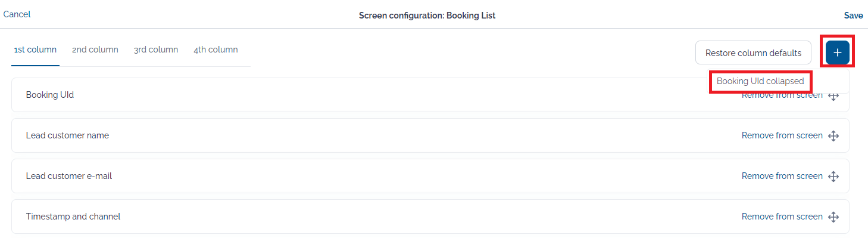Select Booking UId collapsed from the dropdown
The height and width of the screenshot is (238, 868).
[760, 81]
